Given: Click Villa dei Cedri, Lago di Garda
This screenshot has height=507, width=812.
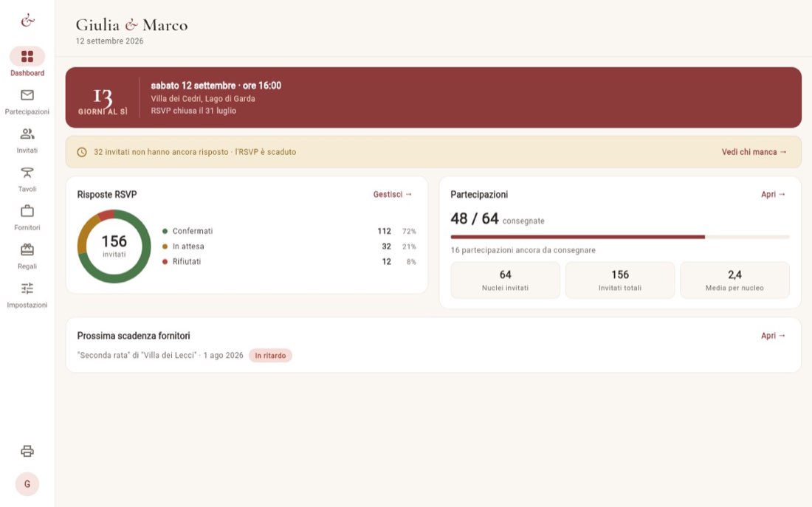Looking at the screenshot, I should click(203, 98).
